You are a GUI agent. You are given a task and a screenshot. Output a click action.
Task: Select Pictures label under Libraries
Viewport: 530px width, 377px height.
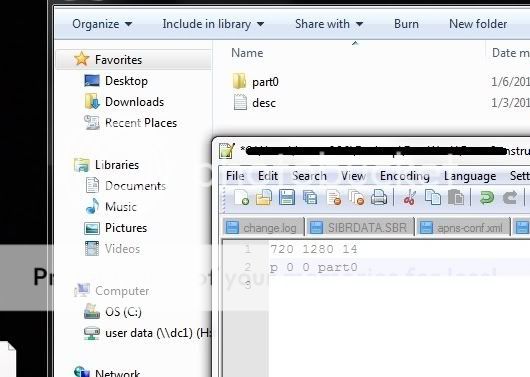126,228
